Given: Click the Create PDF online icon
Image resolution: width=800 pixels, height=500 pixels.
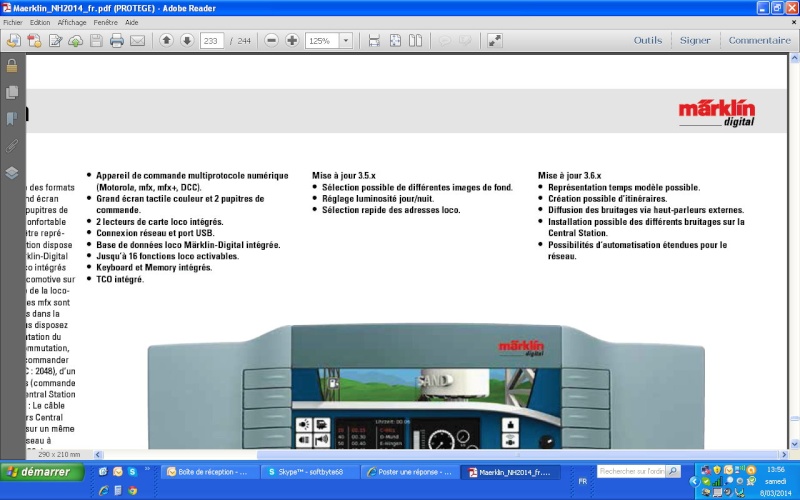Looking at the screenshot, I should point(34,40).
